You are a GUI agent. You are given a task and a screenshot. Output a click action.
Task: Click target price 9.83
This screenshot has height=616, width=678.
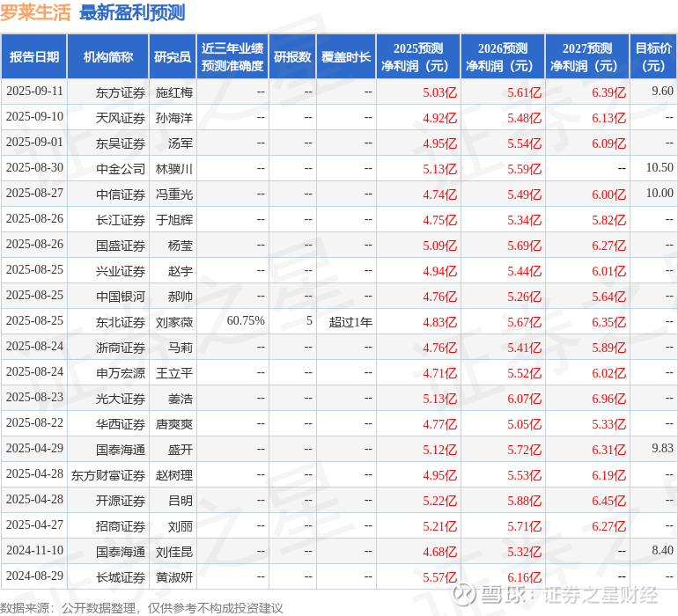coord(662,448)
